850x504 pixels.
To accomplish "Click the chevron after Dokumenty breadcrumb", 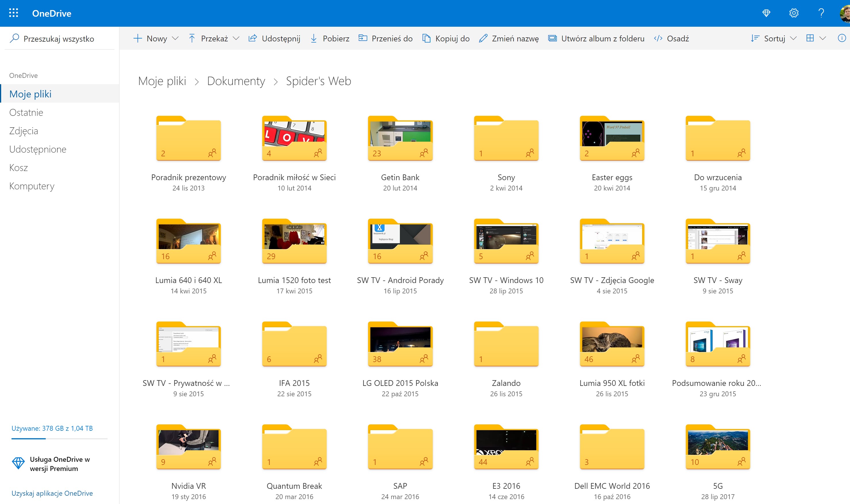I will 276,82.
